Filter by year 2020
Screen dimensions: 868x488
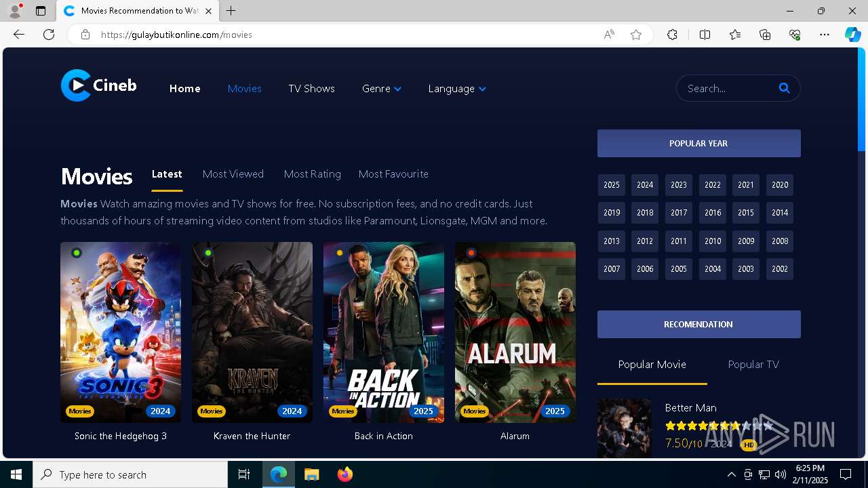click(780, 185)
